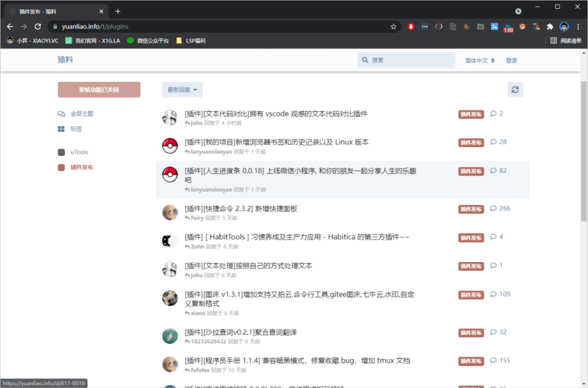Viewport: 588px width, 388px height.
Task: Click the 全部主题 chat bubbles icon
Action: (61, 114)
